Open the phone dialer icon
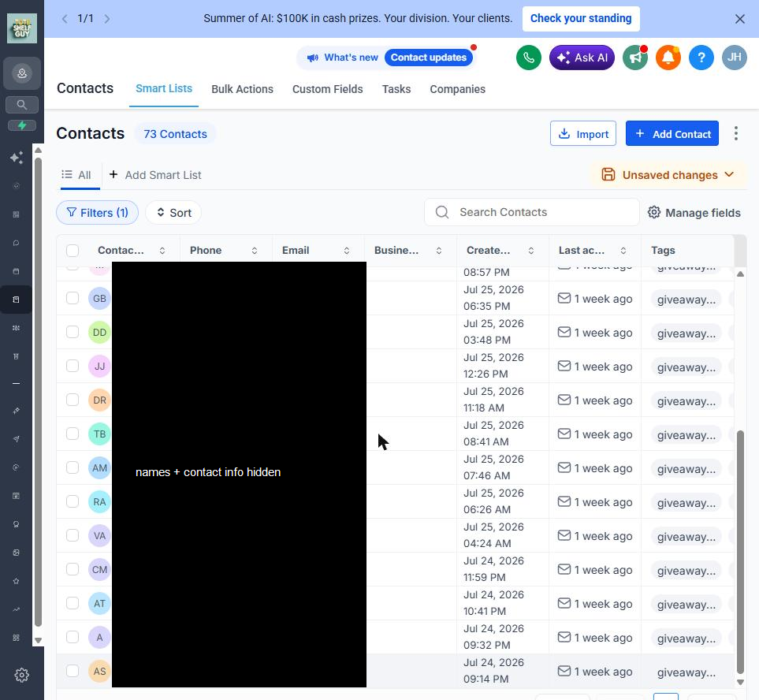Image resolution: width=759 pixels, height=700 pixels. coord(529,58)
